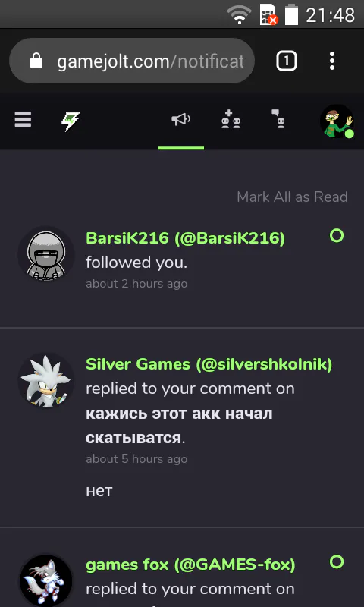Screen dimensions: 364x607
Task: Tap games fox avatar picture
Action: 46,580
